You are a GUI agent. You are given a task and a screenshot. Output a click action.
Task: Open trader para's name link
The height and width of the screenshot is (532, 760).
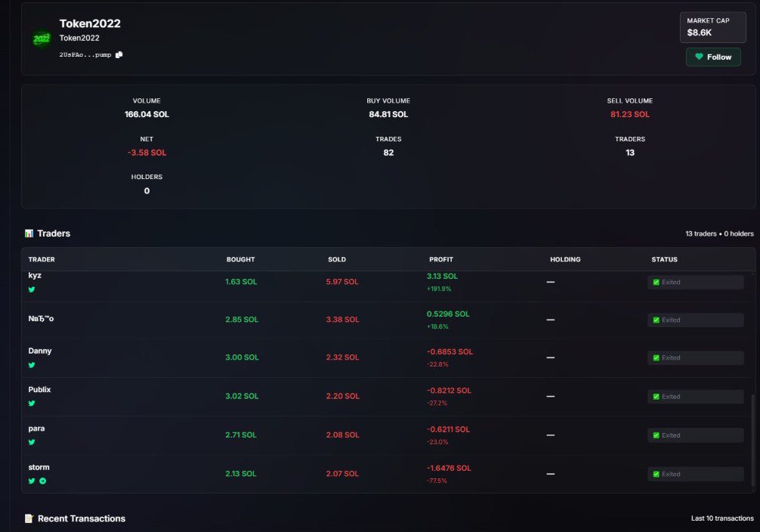(x=36, y=428)
